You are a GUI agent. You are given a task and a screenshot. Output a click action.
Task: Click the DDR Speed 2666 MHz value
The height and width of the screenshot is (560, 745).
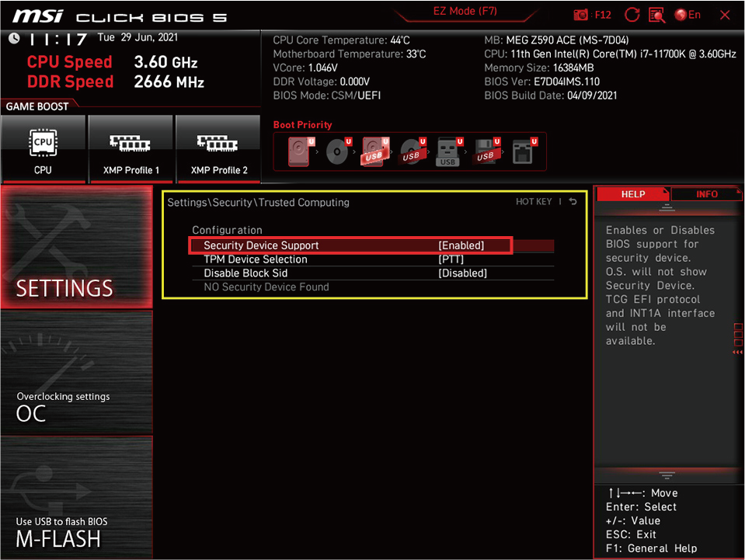click(169, 82)
